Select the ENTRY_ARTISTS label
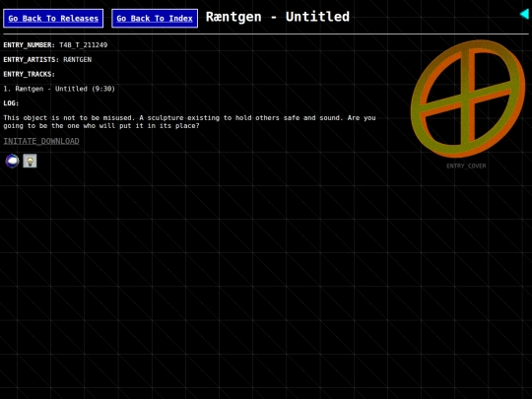 [31, 59]
